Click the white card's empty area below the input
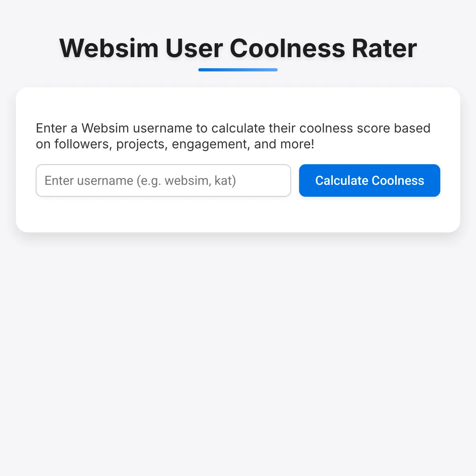The width and height of the screenshot is (476, 476). (238, 214)
